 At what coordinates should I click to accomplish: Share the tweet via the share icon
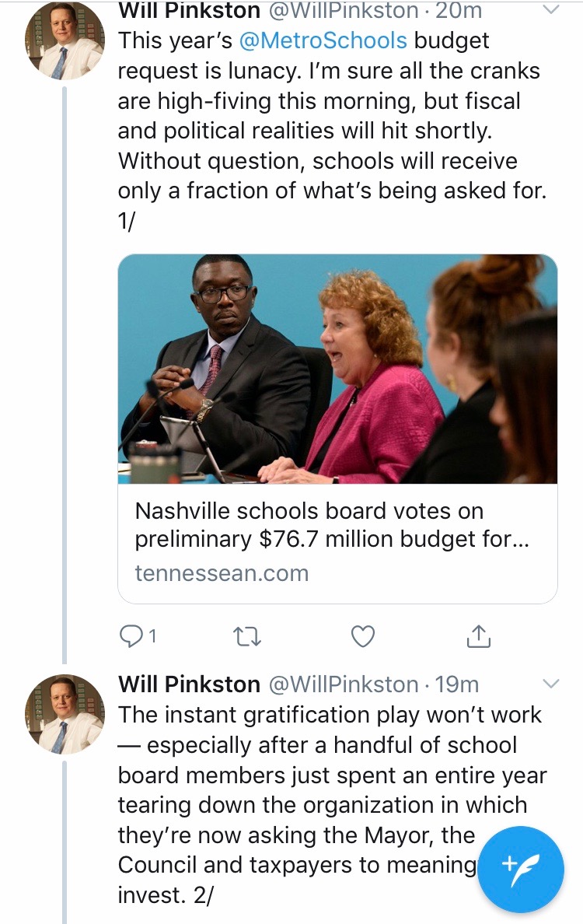tap(479, 637)
